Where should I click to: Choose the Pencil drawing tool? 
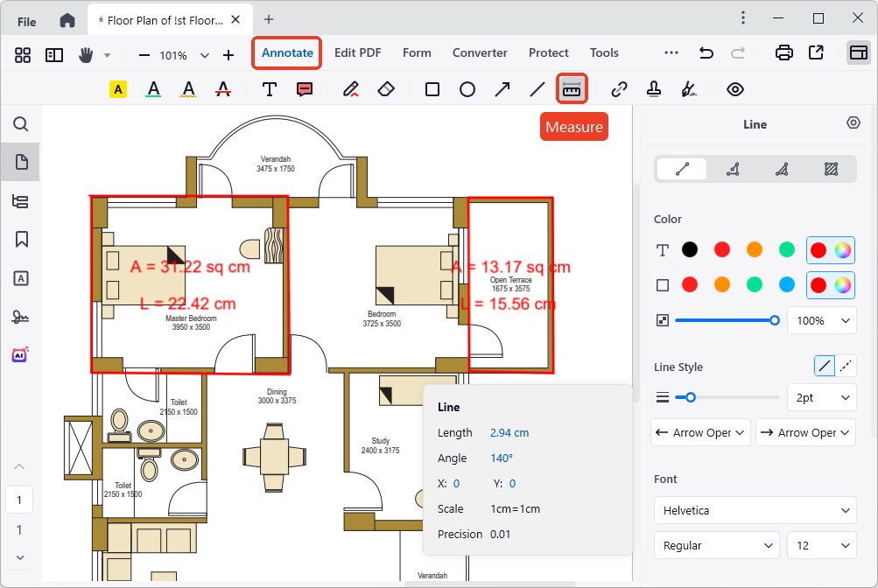click(351, 89)
